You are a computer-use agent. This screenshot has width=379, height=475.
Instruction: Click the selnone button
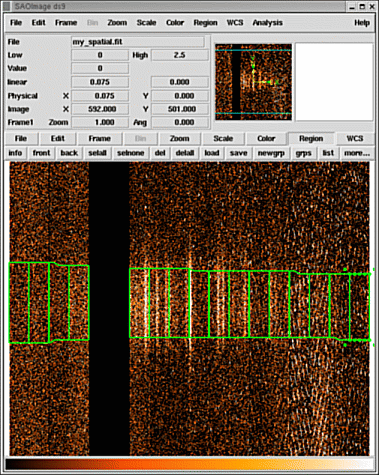tap(131, 153)
